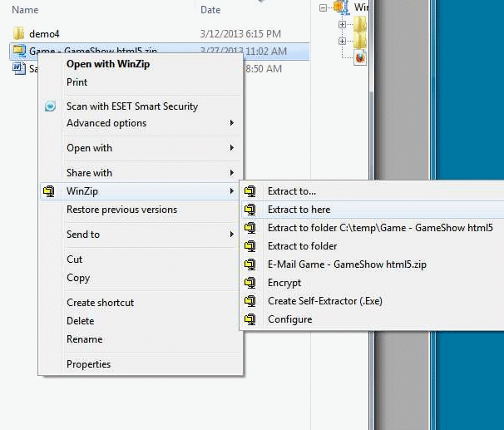Click the WinZip submenu arrow

click(x=232, y=191)
